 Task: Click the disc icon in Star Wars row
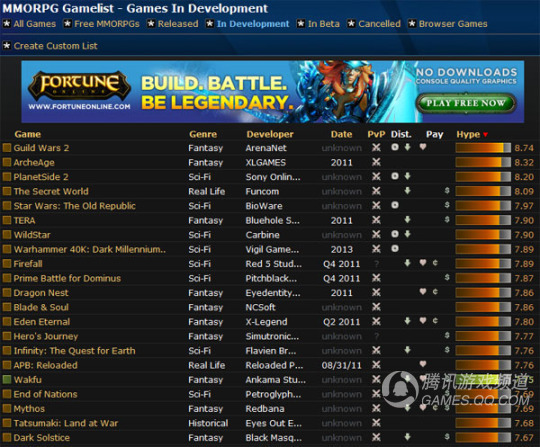pos(395,205)
